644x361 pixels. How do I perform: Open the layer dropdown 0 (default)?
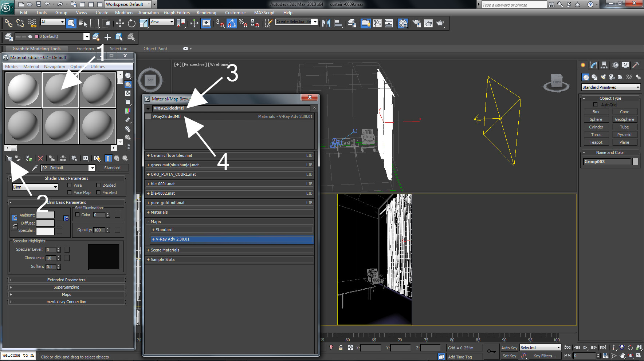pos(52,36)
